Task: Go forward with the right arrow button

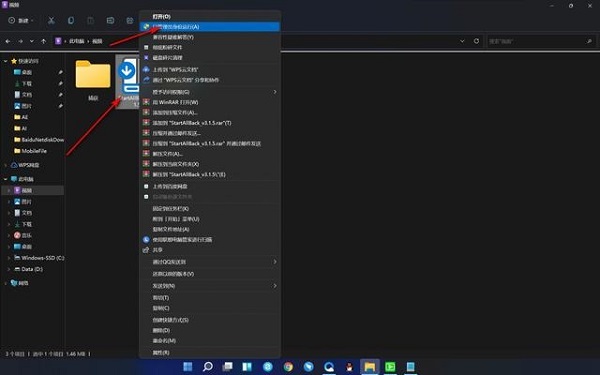Action: pyautogui.click(x=20, y=41)
